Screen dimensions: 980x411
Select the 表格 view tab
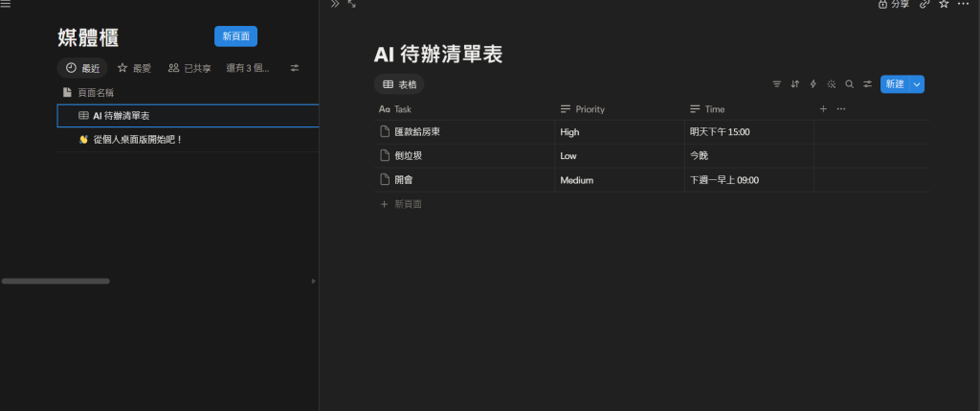click(x=399, y=83)
